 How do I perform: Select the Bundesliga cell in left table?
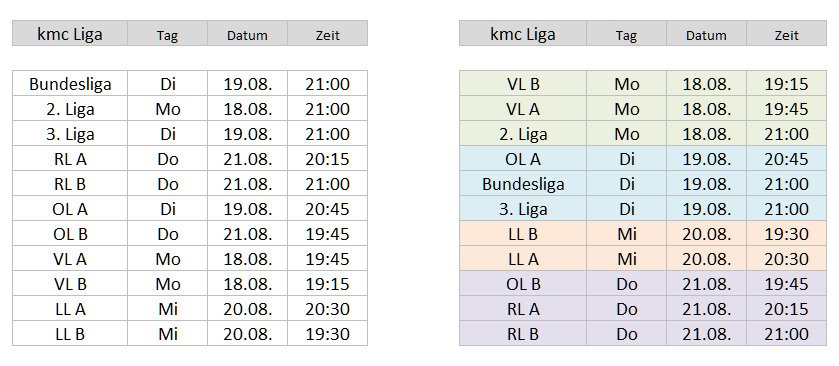tap(70, 83)
